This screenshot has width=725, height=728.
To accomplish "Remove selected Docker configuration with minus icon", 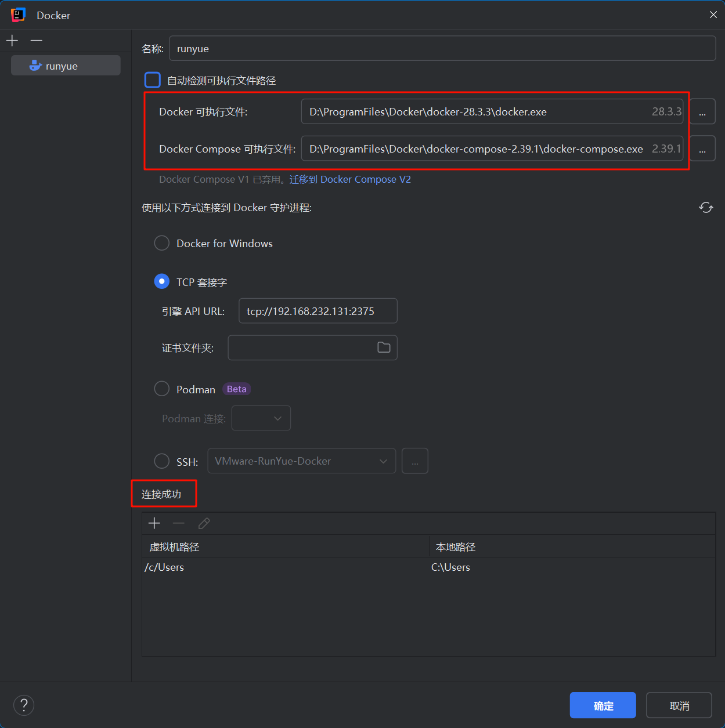I will (37, 41).
